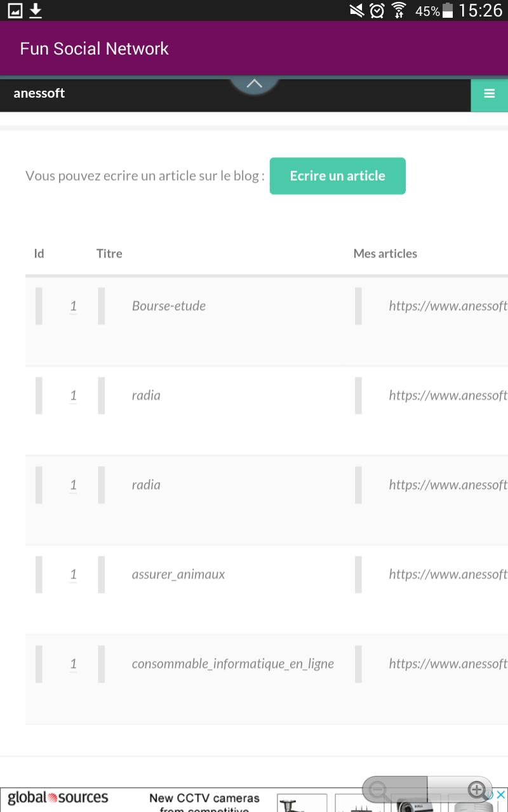
Task: Tap the Wi-Fi status icon
Action: (399, 10)
